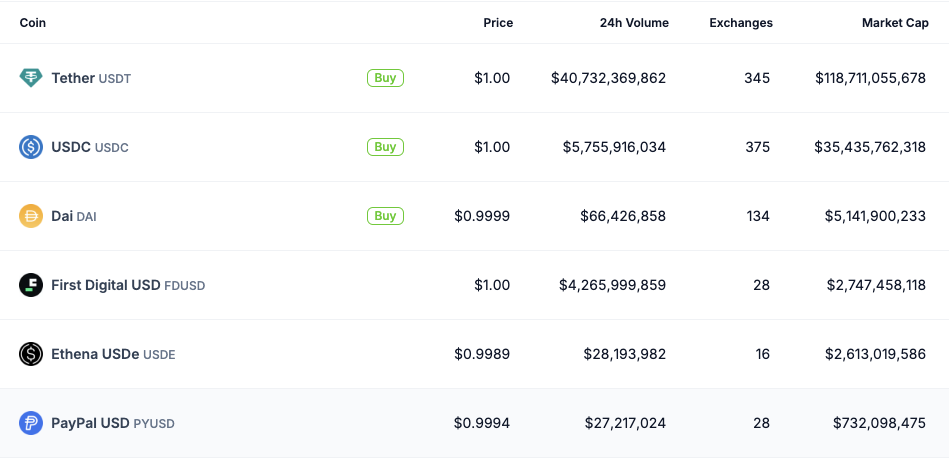Sort by the Market Cap column header
Screen dimensions: 949x461
tap(893, 23)
